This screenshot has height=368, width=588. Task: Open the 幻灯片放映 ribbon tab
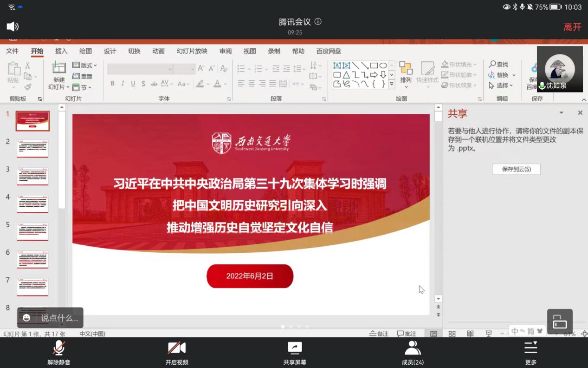click(x=192, y=51)
